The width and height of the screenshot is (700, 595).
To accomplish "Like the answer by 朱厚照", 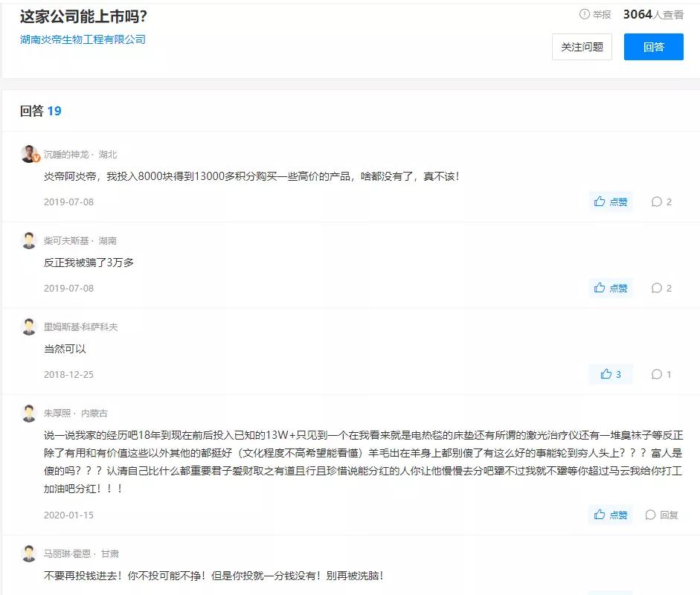I will click(610, 515).
